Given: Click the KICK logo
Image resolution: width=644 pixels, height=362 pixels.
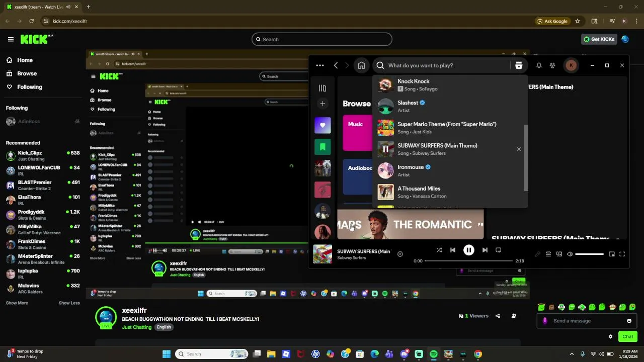Looking at the screenshot, I should click(36, 39).
